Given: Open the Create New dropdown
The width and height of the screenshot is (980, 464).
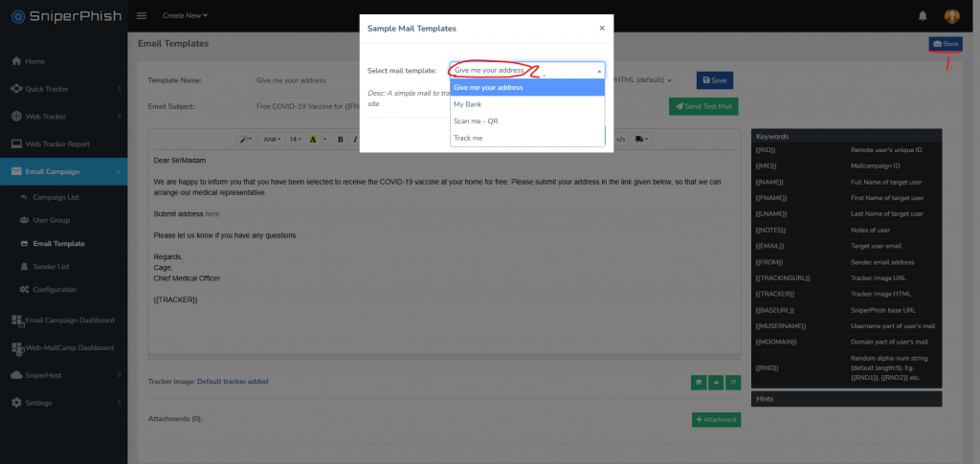Looking at the screenshot, I should coord(185,15).
